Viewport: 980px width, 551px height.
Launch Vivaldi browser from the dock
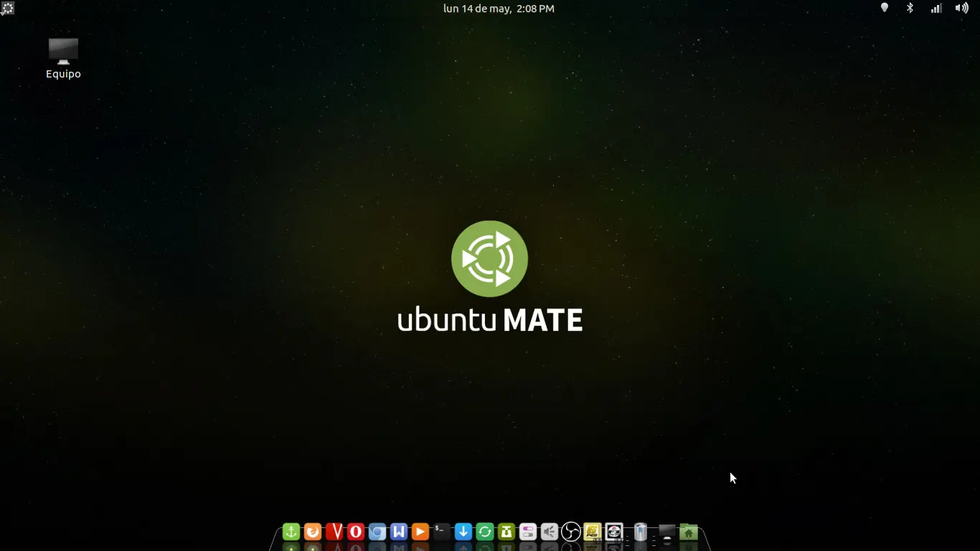pyautogui.click(x=334, y=532)
